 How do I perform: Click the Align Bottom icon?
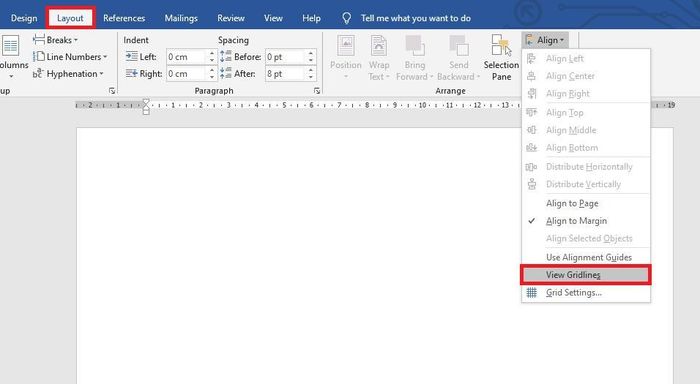pos(531,147)
